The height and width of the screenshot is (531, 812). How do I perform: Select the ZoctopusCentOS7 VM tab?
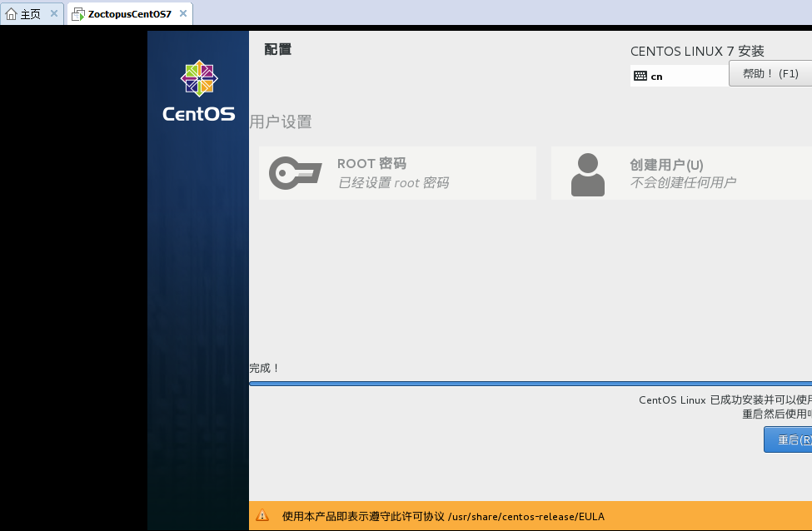point(129,14)
